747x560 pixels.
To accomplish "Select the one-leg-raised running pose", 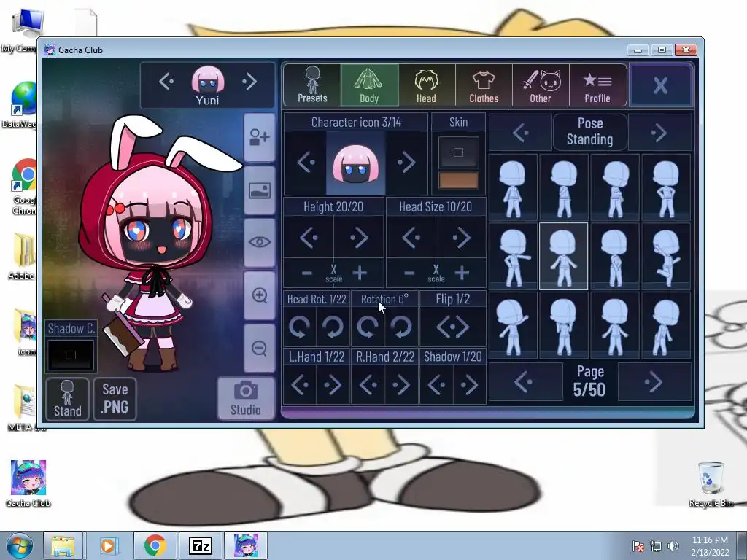I will click(x=666, y=257).
